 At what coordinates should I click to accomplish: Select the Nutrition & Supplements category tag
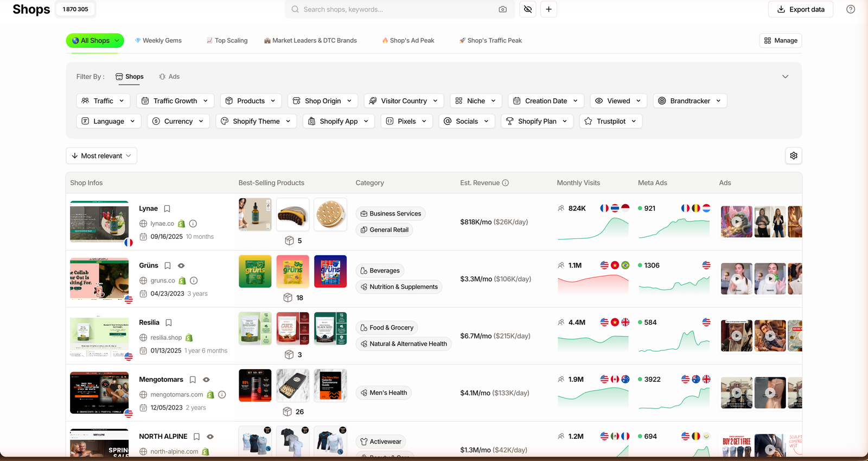(399, 287)
